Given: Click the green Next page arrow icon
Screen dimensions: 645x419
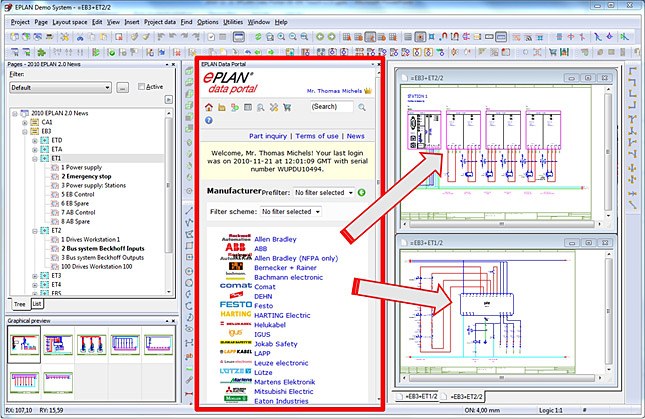Looking at the screenshot, I should [x=332, y=37].
